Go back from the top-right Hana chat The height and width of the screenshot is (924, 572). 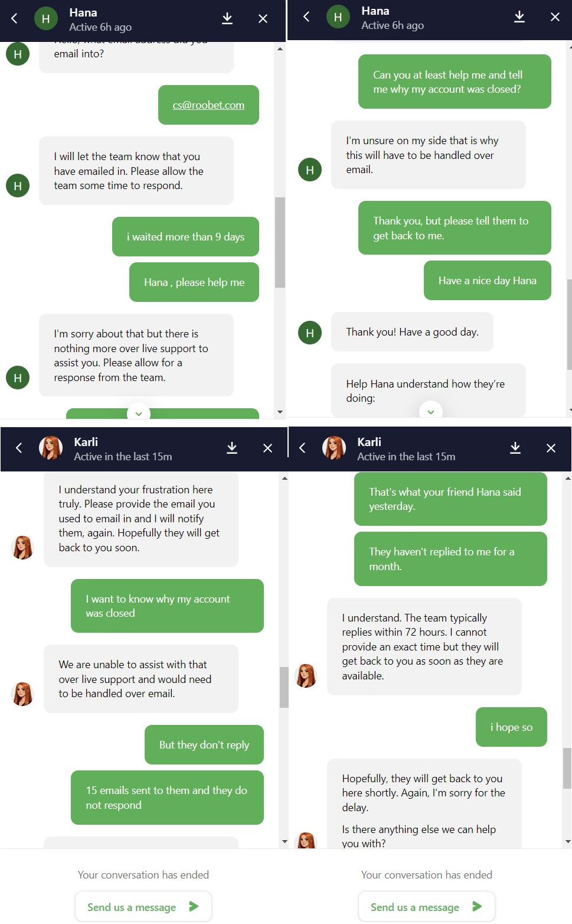[x=306, y=17]
